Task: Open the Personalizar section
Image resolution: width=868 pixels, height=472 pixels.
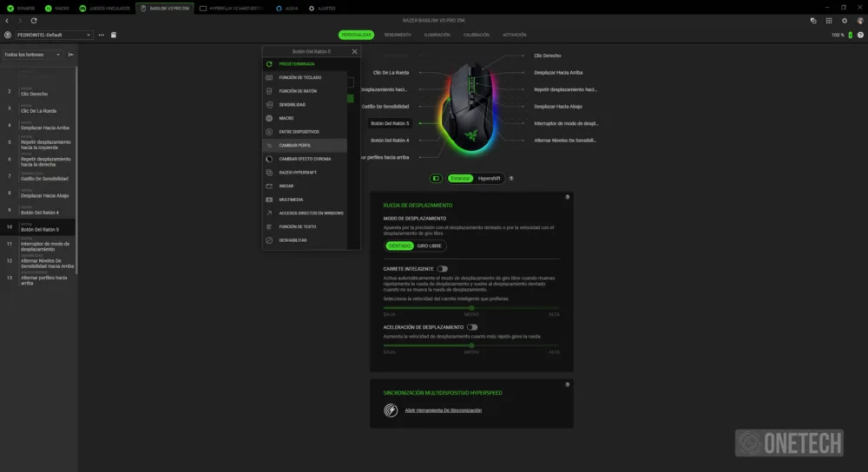Action: 356,35
